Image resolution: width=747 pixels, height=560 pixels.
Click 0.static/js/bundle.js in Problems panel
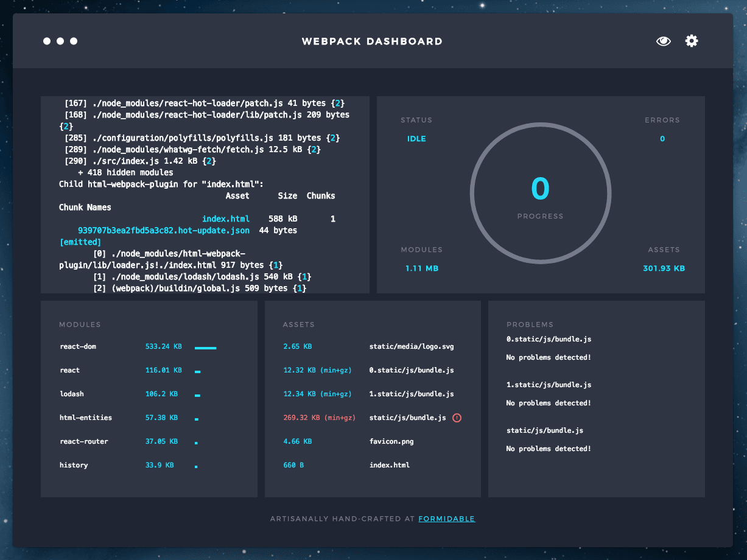(549, 339)
